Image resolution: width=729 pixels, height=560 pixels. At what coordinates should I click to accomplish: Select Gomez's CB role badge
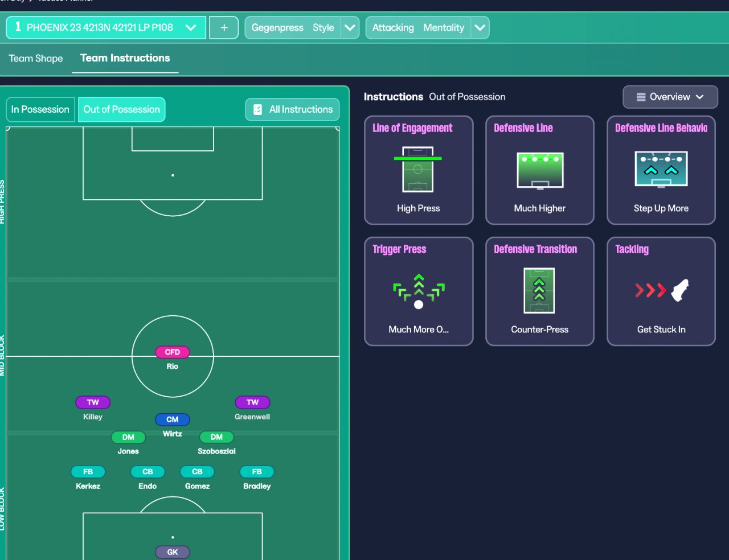[x=197, y=472]
